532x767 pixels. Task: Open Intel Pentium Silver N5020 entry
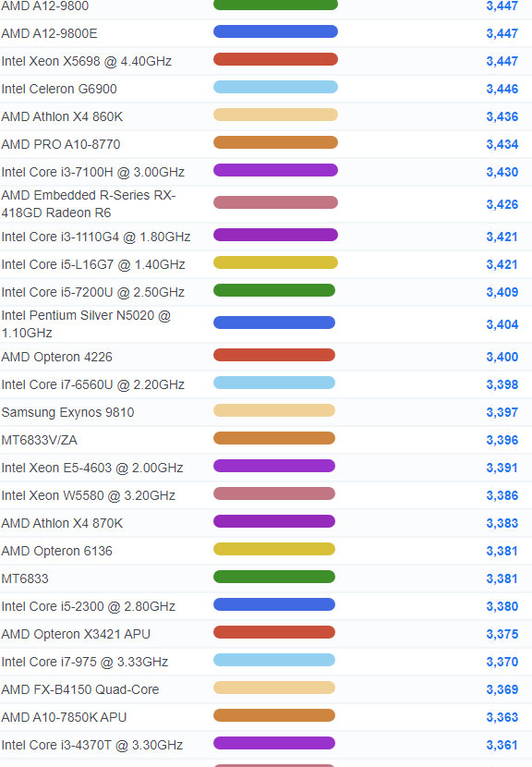86,323
